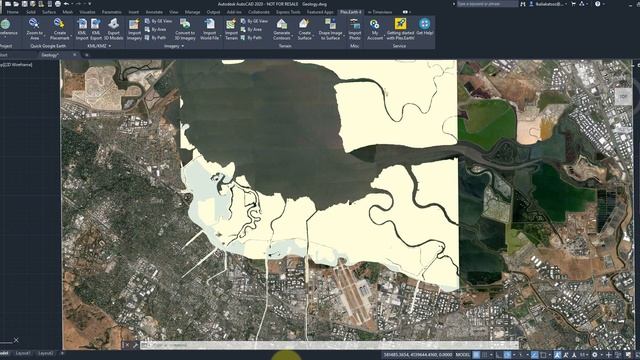640x360 pixels.
Task: Open the KML Import tool
Action: pos(82,24)
